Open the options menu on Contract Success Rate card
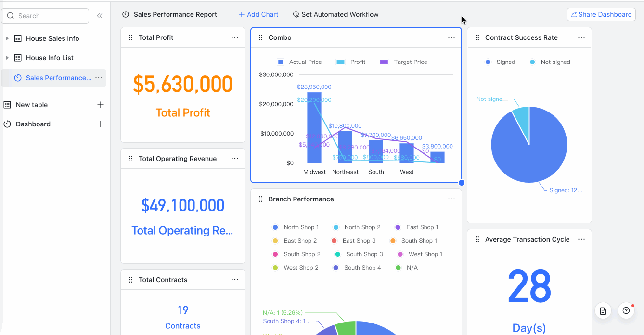 tap(581, 37)
